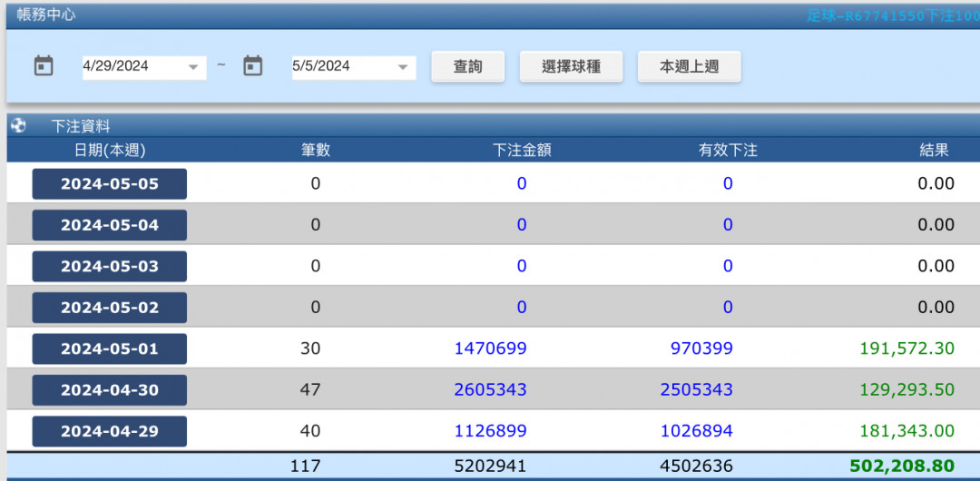Click the 下注金額 zero in 2024-05-05 row
Viewport: 980px width, 481px height.
[522, 184]
